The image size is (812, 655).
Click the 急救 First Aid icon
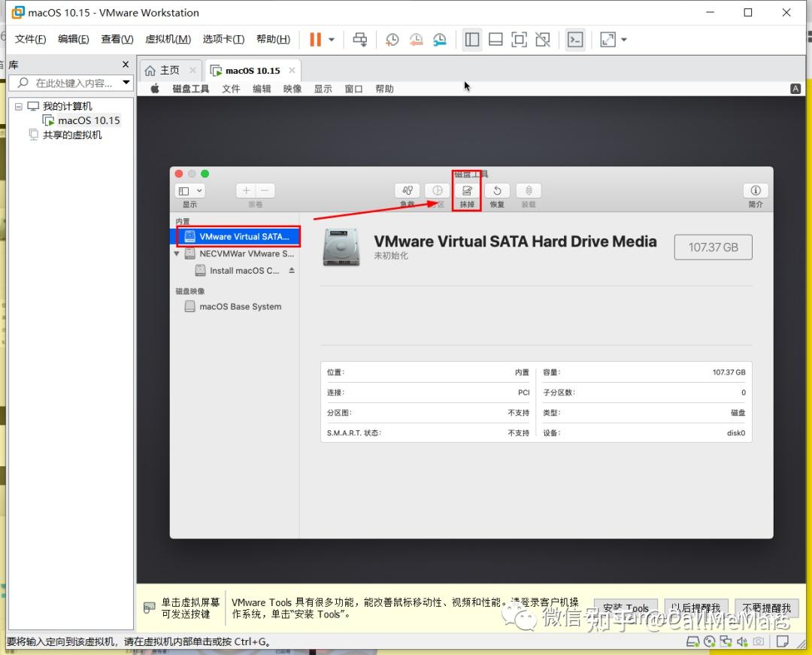click(x=407, y=190)
